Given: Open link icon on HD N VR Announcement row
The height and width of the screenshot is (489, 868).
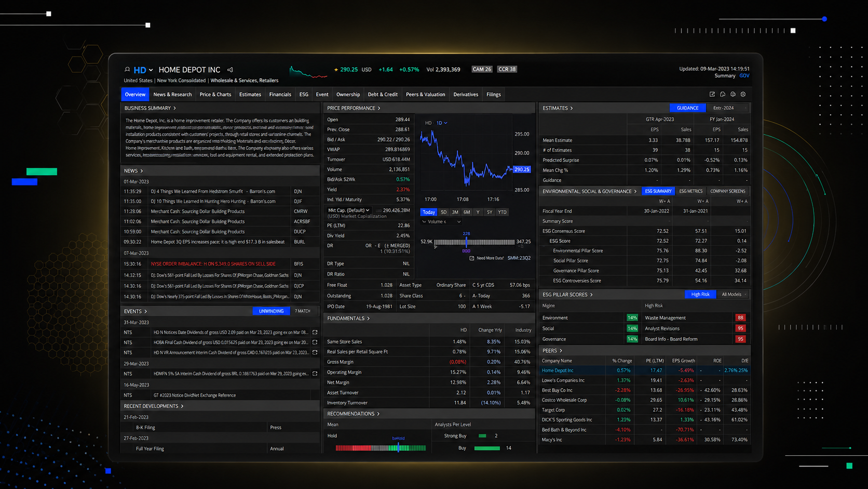Looking at the screenshot, I should (x=315, y=352).
